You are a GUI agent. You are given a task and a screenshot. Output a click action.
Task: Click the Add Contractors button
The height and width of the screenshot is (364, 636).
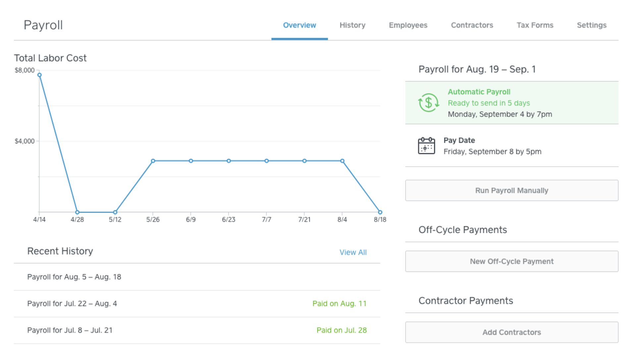[511, 332]
